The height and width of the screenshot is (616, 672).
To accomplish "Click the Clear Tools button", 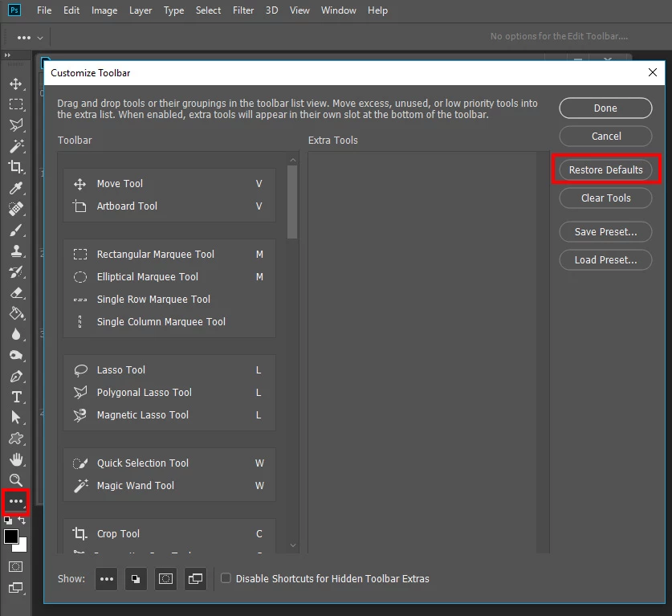I will pos(605,198).
